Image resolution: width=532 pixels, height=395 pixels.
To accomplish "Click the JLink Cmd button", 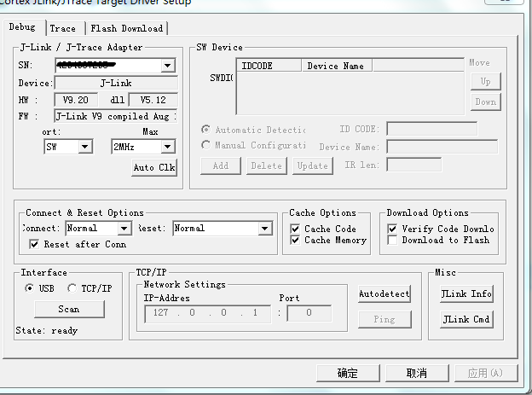I will click(466, 320).
